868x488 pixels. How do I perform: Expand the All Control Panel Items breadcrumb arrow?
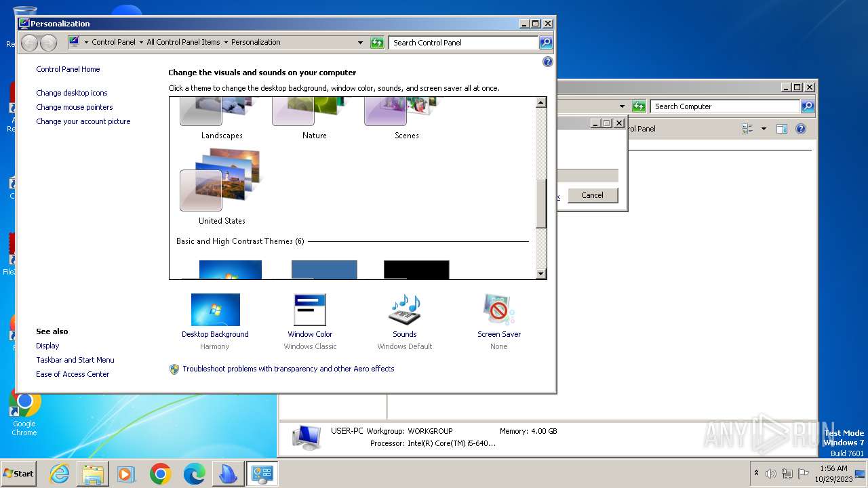pos(226,42)
